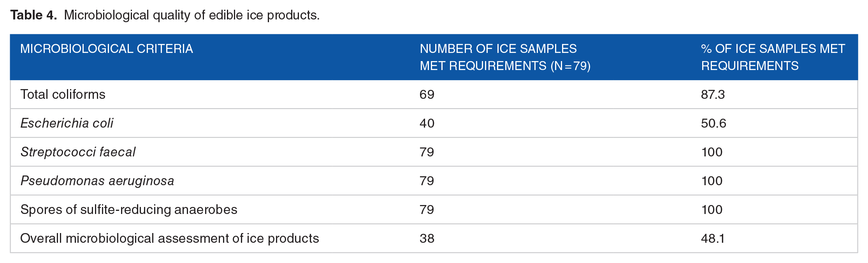
Task: Select the value 38 in overall assessment row
Action: [427, 238]
